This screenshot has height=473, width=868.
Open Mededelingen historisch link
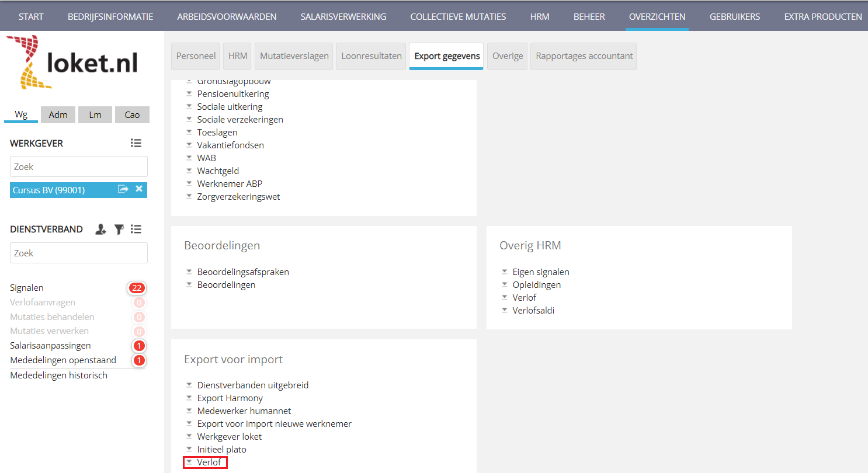58,375
